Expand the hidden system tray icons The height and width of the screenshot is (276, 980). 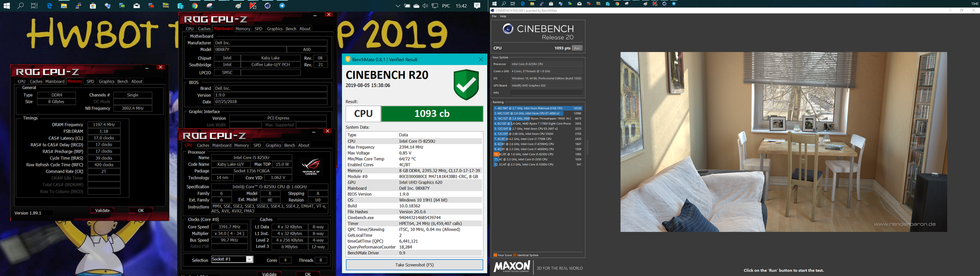click(x=398, y=6)
